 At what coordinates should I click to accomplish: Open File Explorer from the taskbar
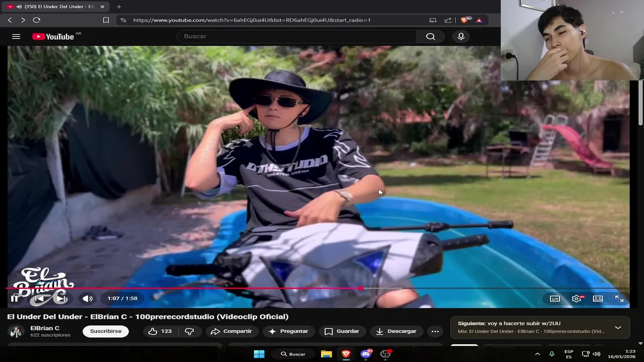[x=327, y=354]
